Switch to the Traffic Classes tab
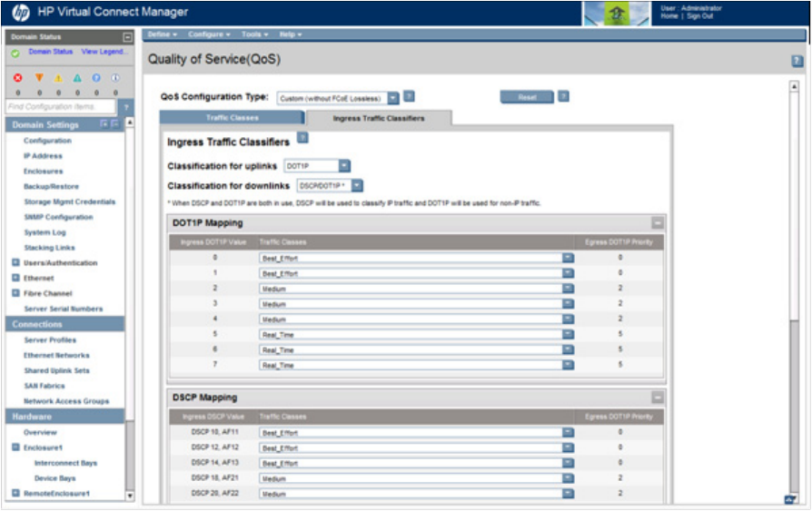 point(232,117)
